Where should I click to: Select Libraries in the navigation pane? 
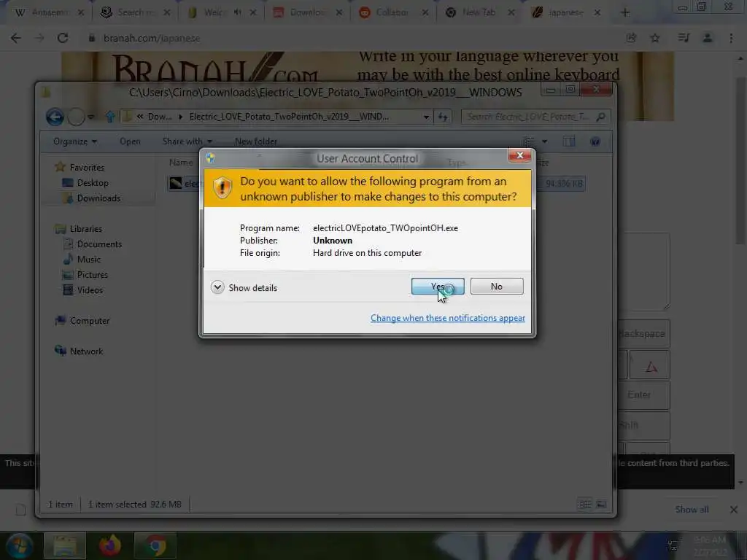[x=86, y=228]
